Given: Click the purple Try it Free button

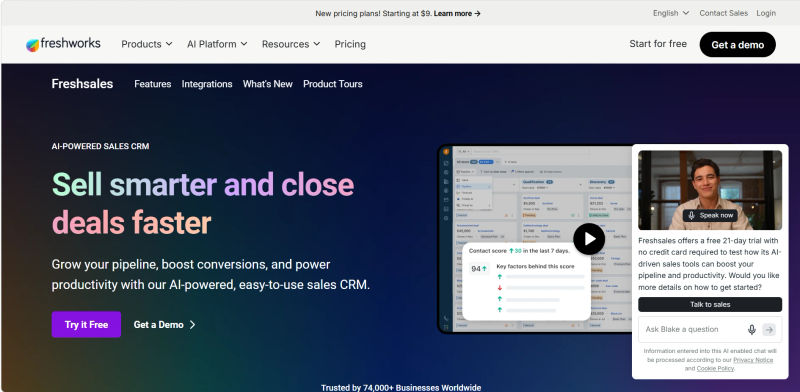Looking at the screenshot, I should (x=86, y=325).
